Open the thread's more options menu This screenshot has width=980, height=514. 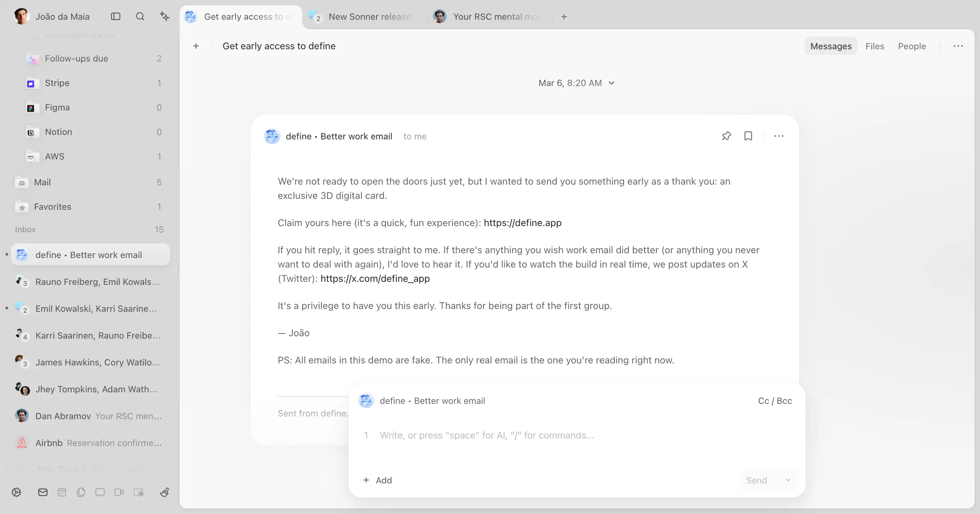pyautogui.click(x=958, y=46)
